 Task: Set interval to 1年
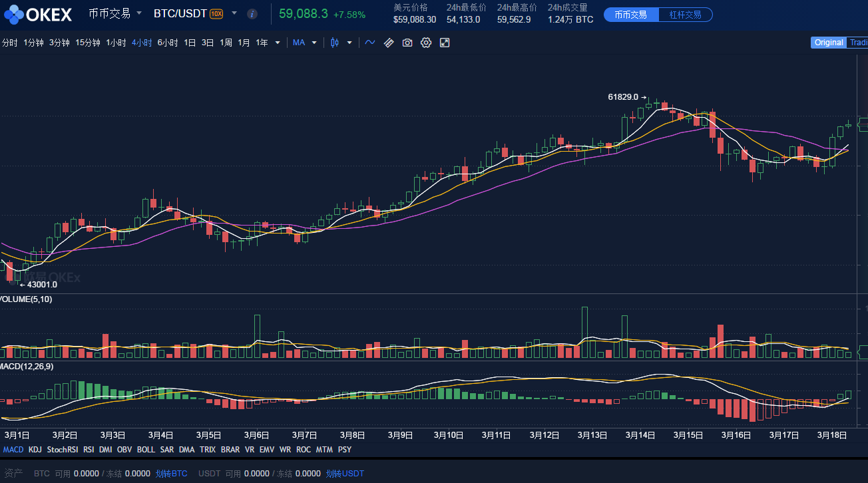pyautogui.click(x=262, y=43)
